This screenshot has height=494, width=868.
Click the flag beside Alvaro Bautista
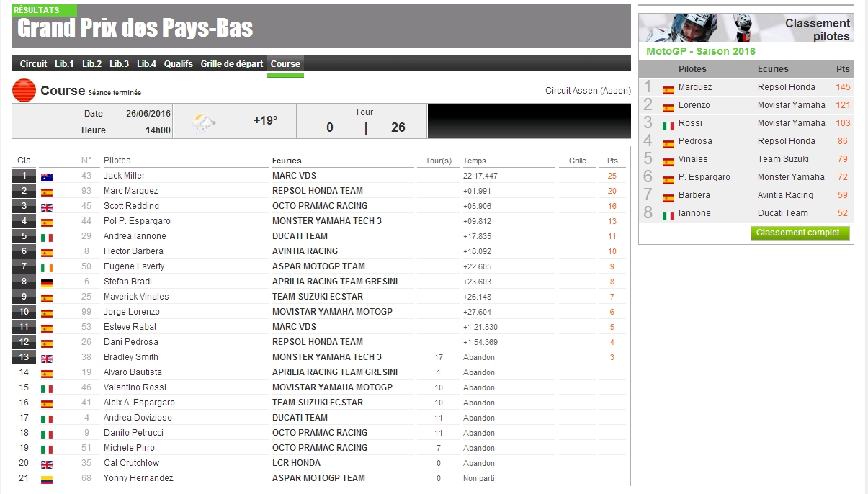(47, 374)
